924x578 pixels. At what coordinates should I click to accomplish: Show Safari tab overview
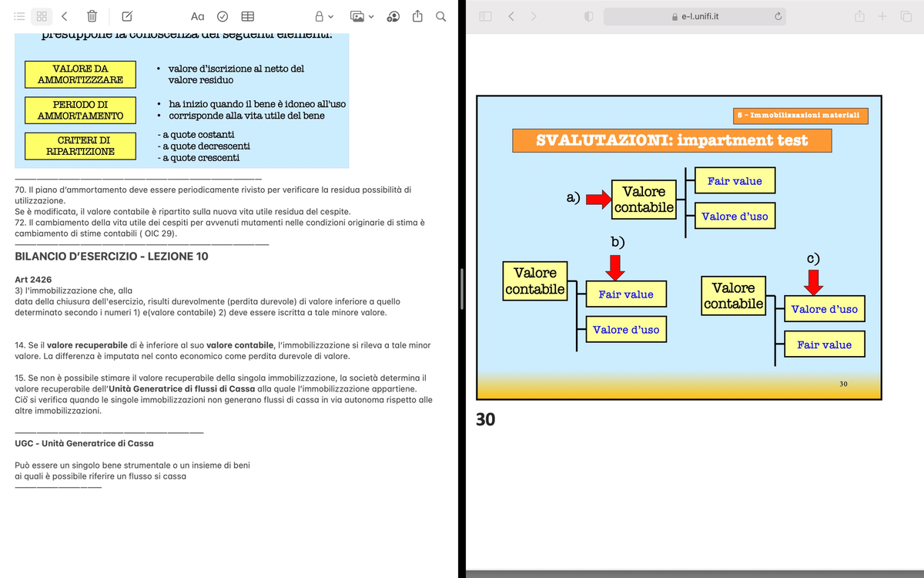tap(906, 16)
